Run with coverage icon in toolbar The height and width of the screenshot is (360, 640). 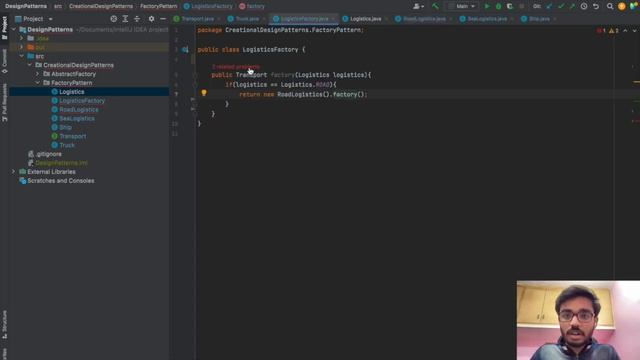coord(510,6)
